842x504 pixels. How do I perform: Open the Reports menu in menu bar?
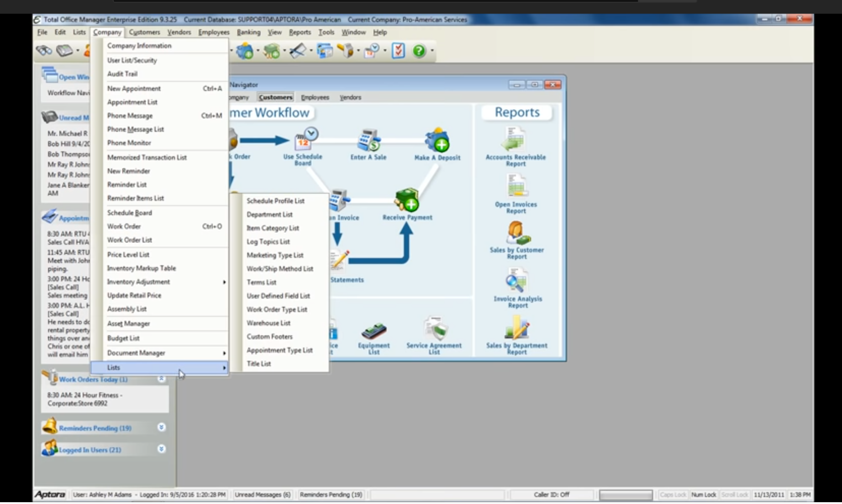[x=300, y=32]
